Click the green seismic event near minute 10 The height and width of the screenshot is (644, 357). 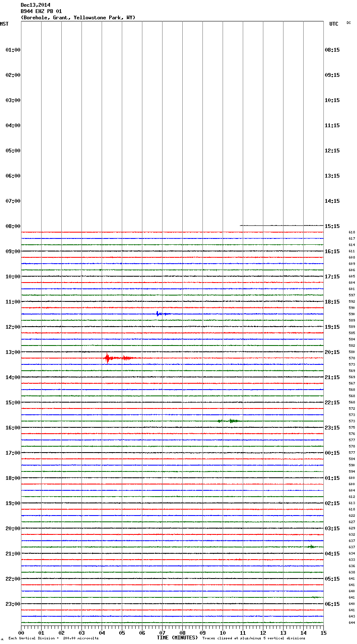pos(229,421)
